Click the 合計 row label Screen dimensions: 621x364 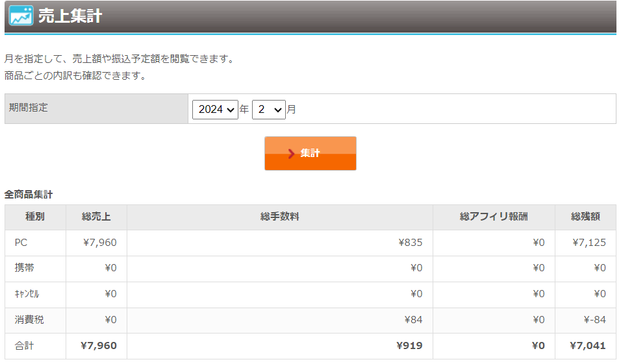pyautogui.click(x=25, y=346)
